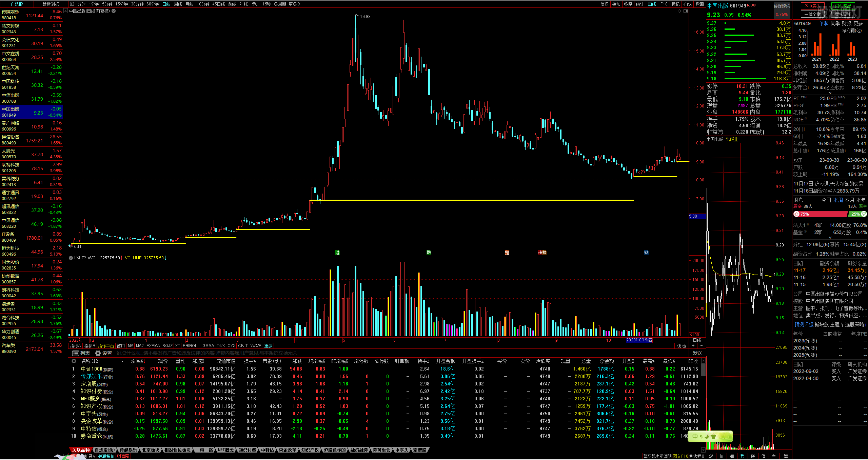Click the round dropdown icon beside 中国出版(日线.前复权)
This screenshot has height=460, width=868.
(x=114, y=11)
